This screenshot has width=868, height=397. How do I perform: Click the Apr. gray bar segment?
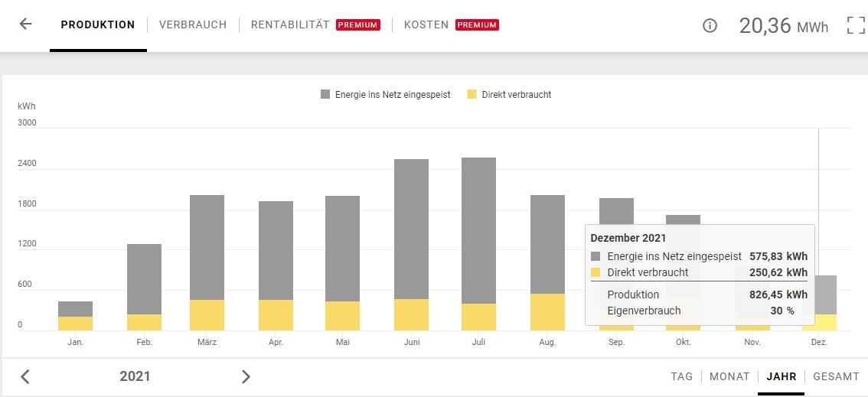pyautogui.click(x=276, y=250)
